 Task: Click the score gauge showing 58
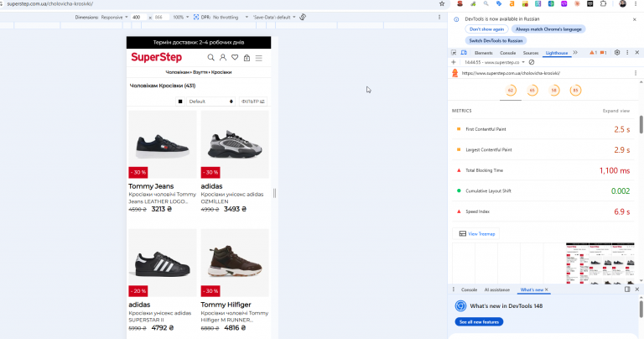pos(554,91)
